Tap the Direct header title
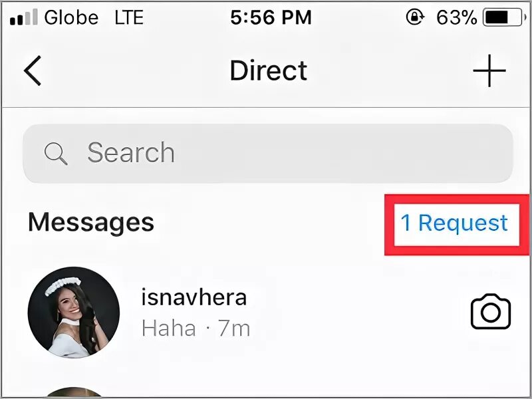 (x=269, y=70)
